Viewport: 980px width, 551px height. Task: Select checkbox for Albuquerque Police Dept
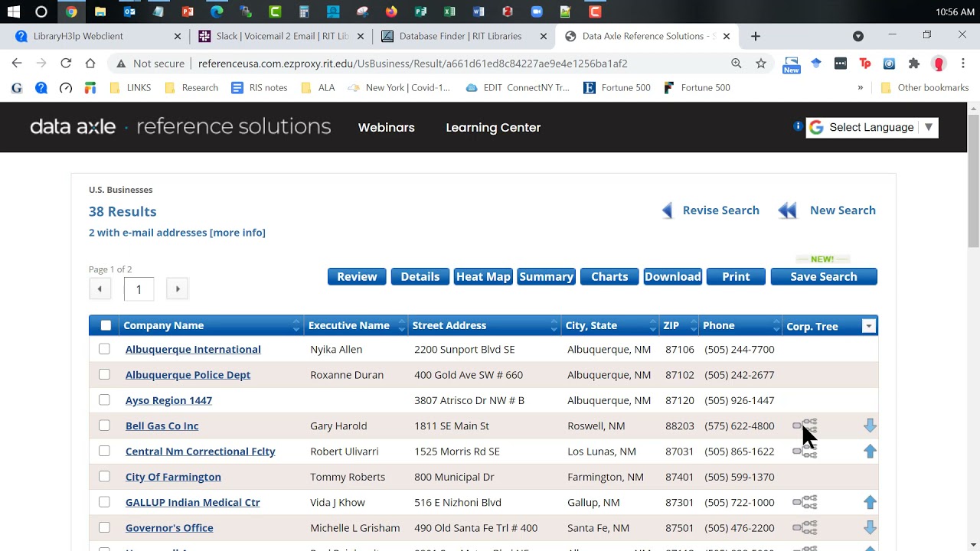click(104, 374)
